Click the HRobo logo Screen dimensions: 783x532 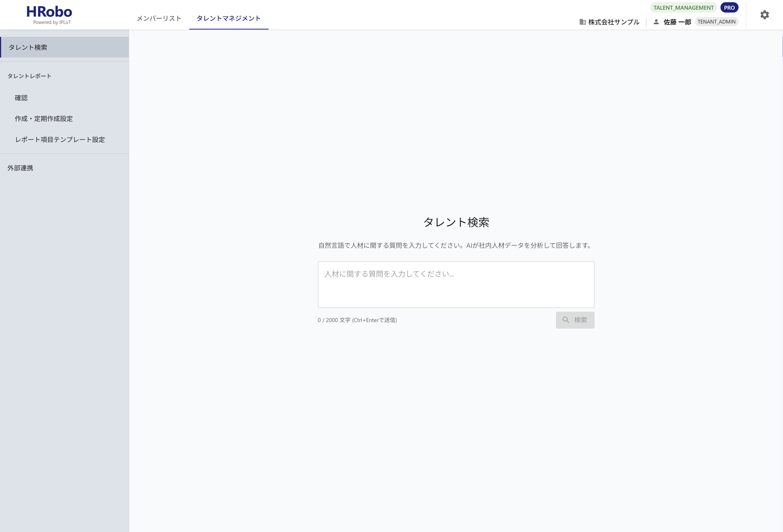coord(49,12)
